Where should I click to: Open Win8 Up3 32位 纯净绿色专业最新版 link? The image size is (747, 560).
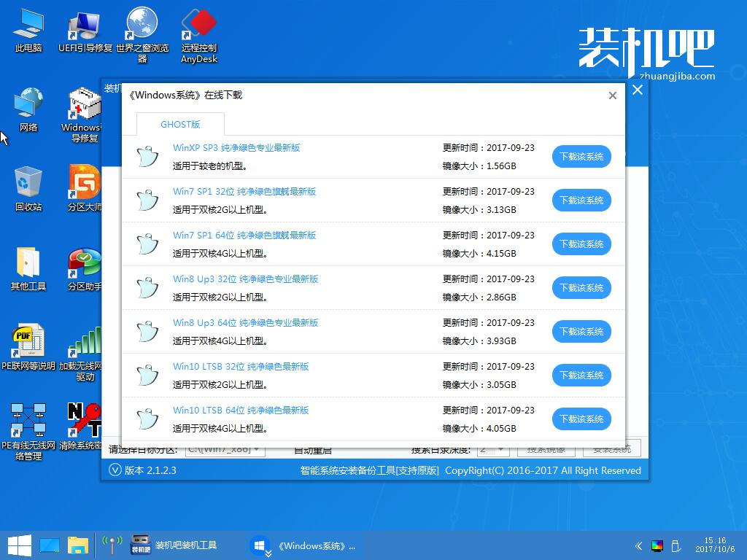coord(245,279)
